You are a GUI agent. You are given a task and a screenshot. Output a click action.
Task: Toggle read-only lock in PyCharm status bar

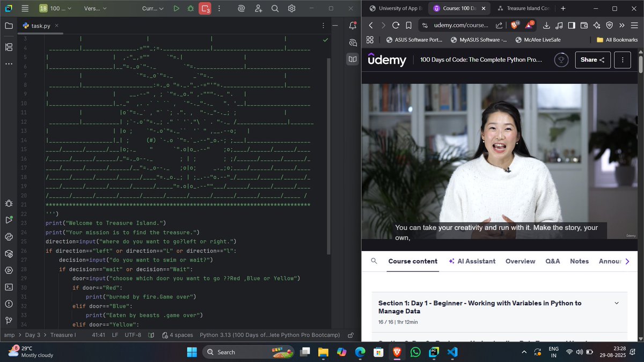350,335
